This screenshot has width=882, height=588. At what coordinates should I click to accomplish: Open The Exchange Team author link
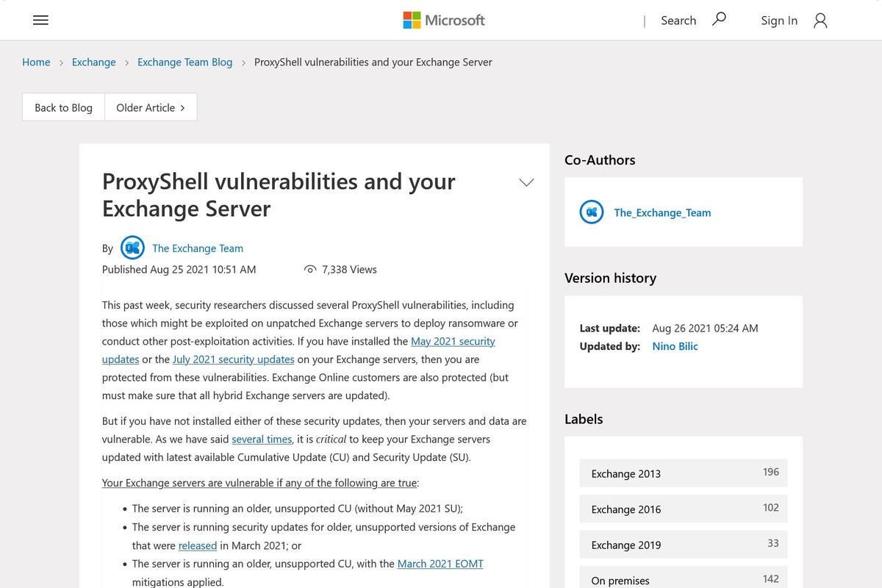point(198,248)
